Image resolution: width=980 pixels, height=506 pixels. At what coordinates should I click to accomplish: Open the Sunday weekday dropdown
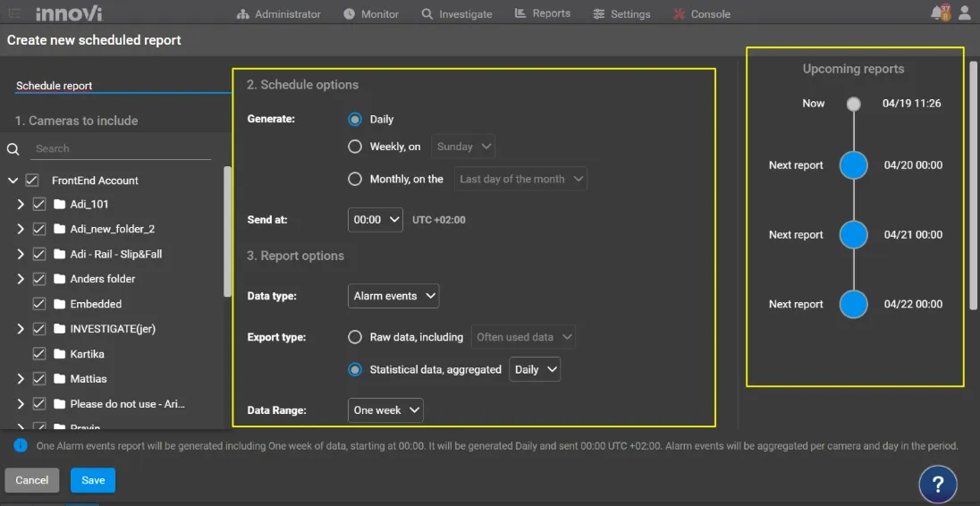463,147
